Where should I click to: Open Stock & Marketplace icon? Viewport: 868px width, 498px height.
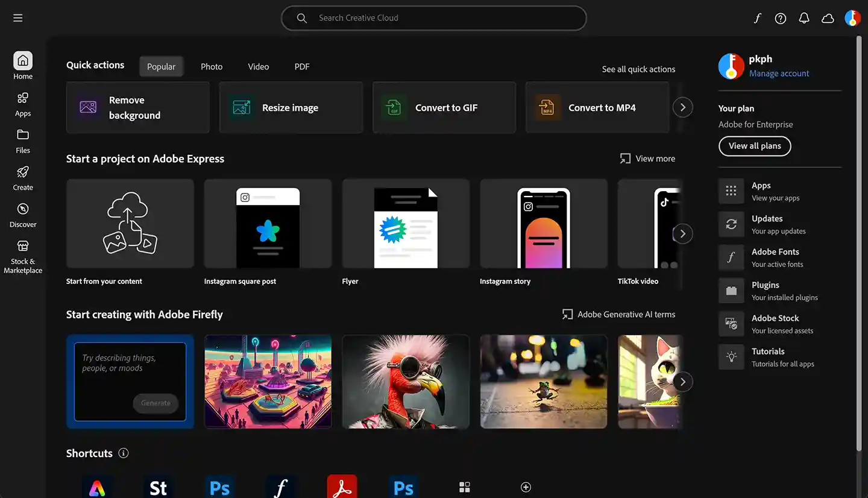point(23,247)
